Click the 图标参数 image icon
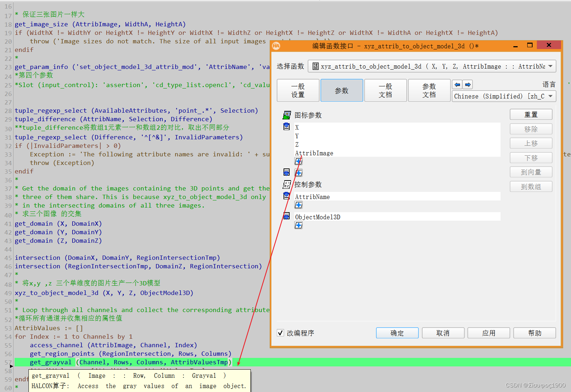Screen dimensions: 571x392 coord(287,115)
